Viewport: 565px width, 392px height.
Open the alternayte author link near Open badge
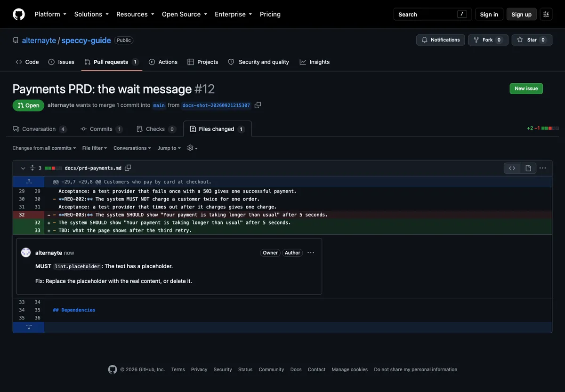pos(61,105)
